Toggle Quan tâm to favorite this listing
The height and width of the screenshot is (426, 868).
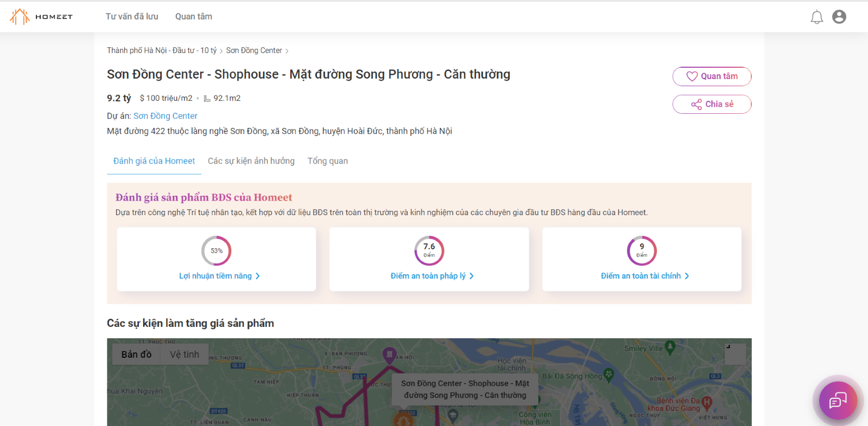click(x=712, y=76)
